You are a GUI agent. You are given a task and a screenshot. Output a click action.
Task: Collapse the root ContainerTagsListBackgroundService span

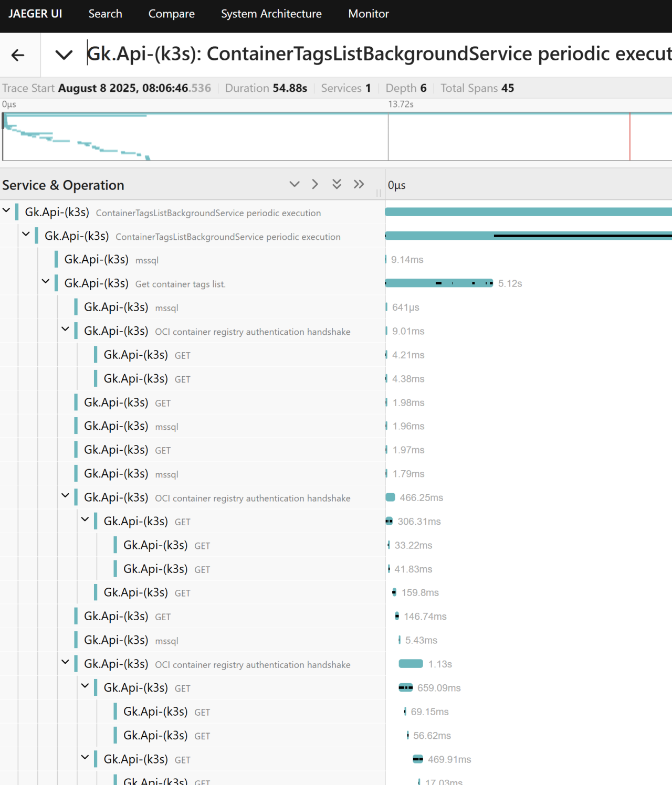(x=6, y=210)
